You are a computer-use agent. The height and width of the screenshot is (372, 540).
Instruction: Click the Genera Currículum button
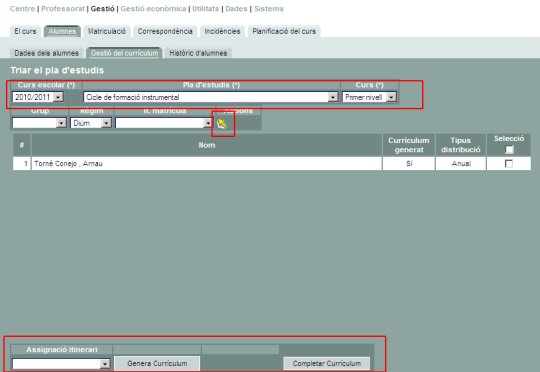[x=157, y=363]
